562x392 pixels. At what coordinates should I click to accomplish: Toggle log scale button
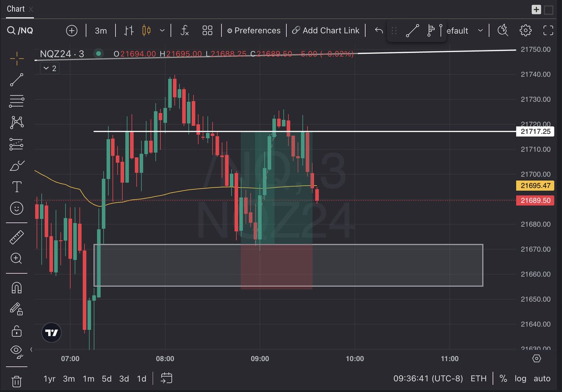pyautogui.click(x=520, y=378)
